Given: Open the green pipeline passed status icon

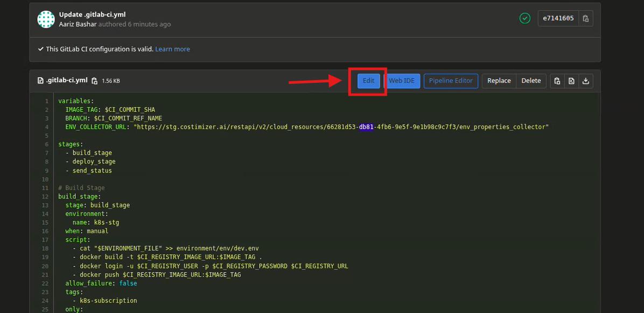Looking at the screenshot, I should pos(525,18).
